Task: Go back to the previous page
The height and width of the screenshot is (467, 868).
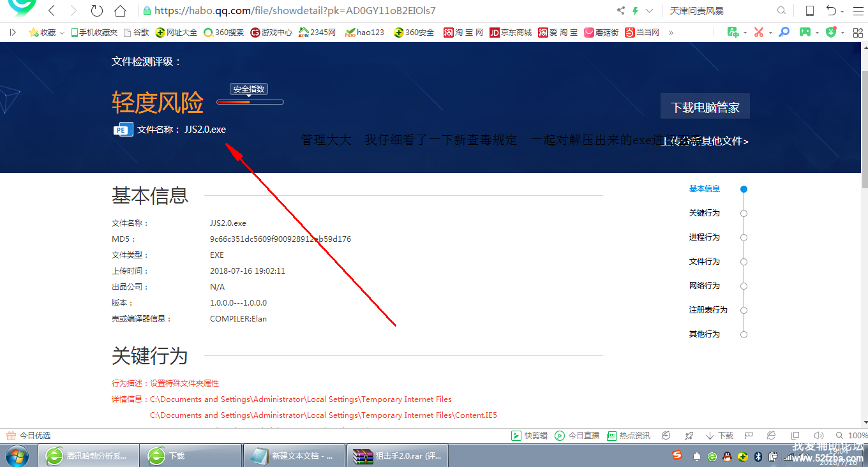Action: (x=52, y=11)
